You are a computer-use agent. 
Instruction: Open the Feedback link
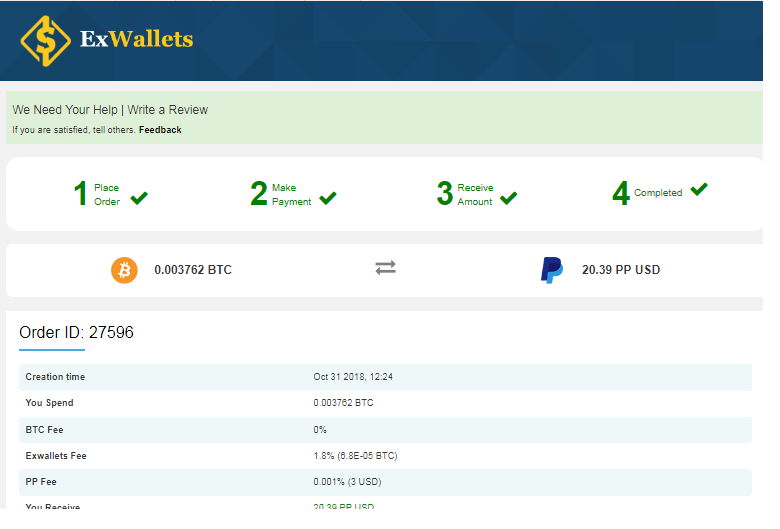tap(160, 130)
